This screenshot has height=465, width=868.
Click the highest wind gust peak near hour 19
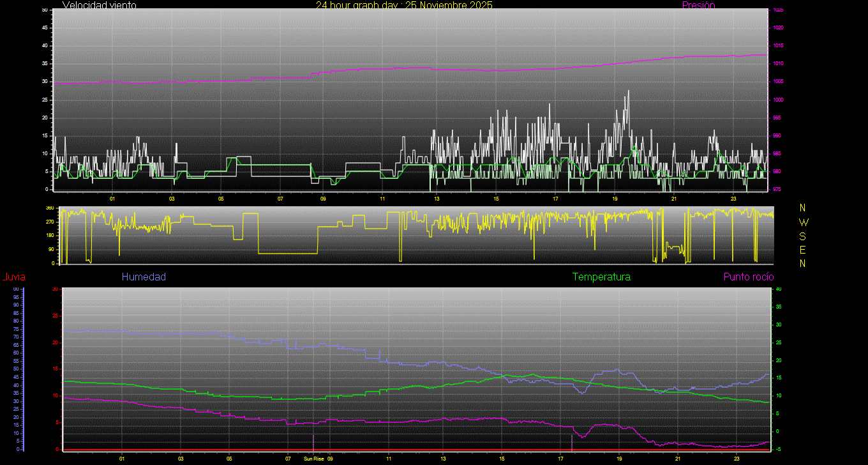(628, 91)
